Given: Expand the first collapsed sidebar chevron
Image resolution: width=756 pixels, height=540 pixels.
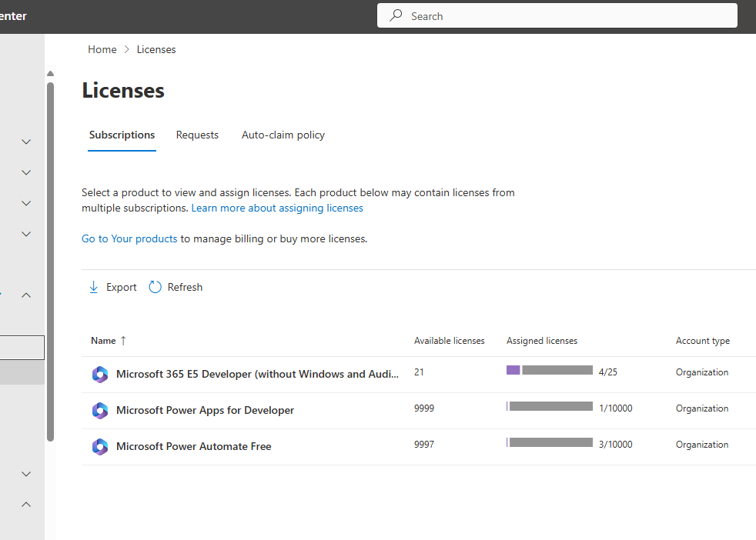Looking at the screenshot, I should click(x=26, y=142).
